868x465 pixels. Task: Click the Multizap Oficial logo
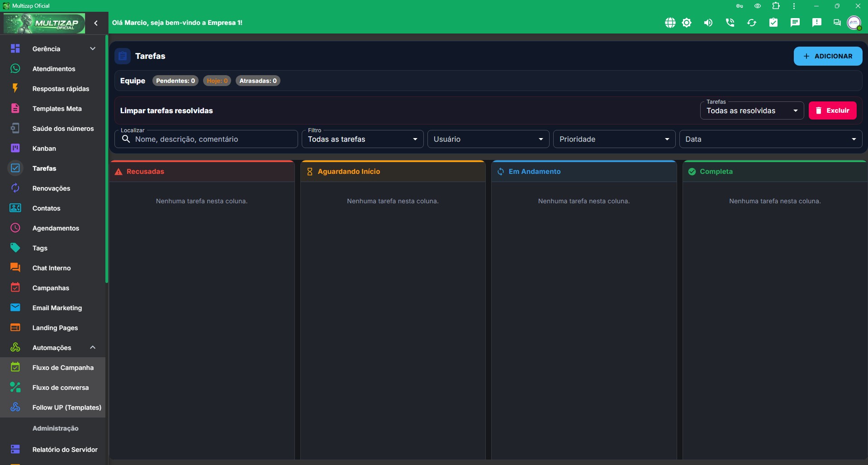[x=44, y=23]
